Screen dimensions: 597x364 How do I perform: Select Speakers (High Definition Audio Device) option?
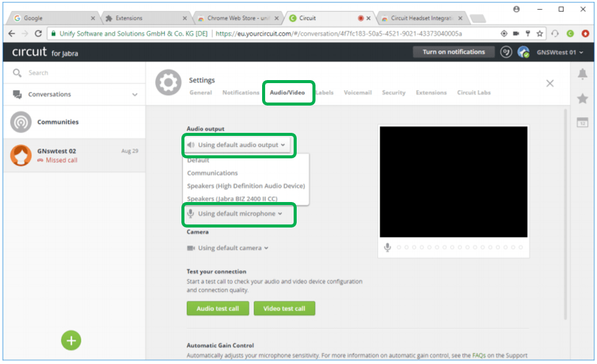pos(246,186)
